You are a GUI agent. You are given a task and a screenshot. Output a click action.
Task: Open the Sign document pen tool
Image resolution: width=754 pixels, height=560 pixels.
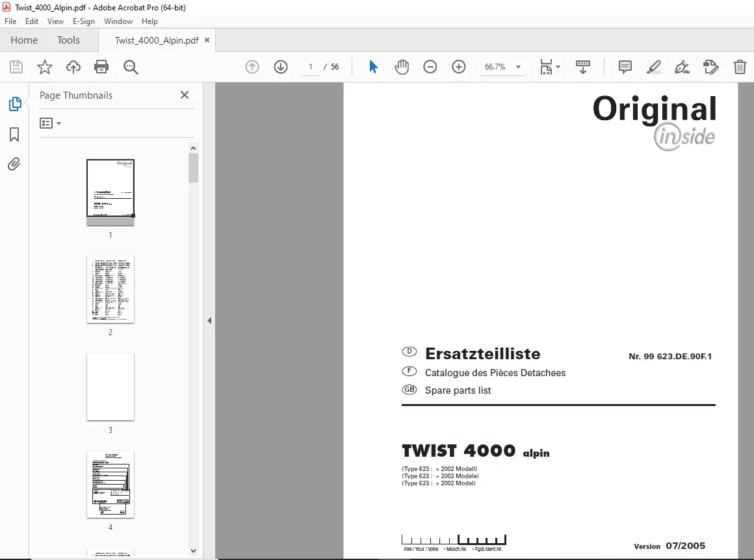pos(682,67)
